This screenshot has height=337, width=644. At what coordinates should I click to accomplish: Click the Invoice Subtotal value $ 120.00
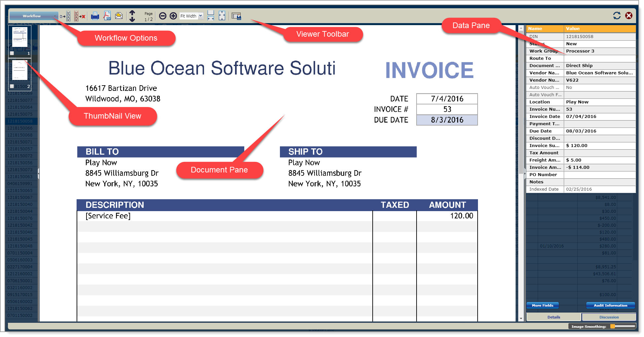(x=600, y=145)
